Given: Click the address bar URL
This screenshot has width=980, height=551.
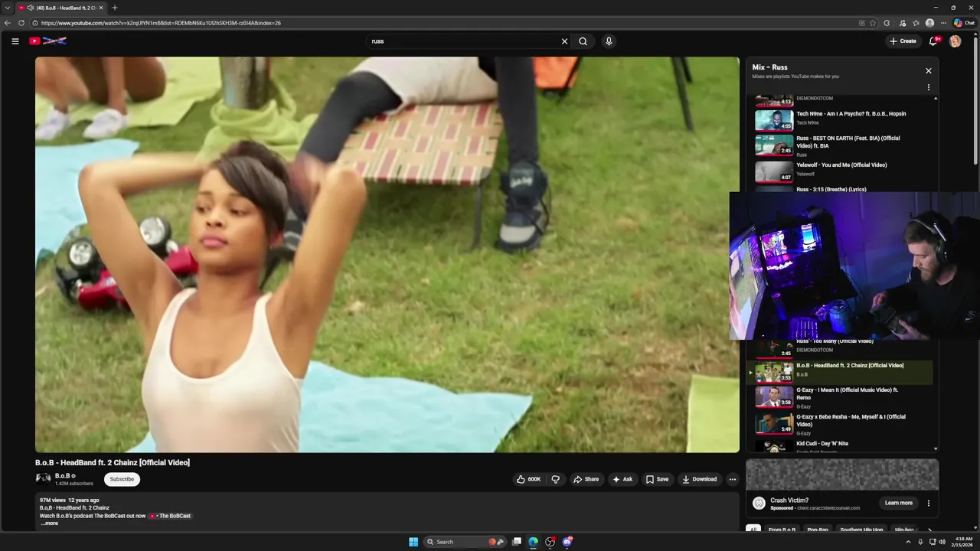Looking at the screenshot, I should click(x=161, y=23).
